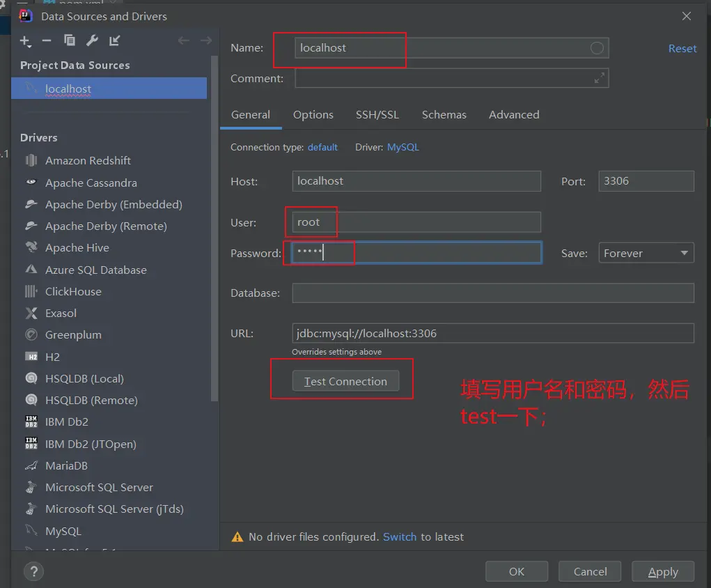Open the Schemas tab

coord(444,115)
